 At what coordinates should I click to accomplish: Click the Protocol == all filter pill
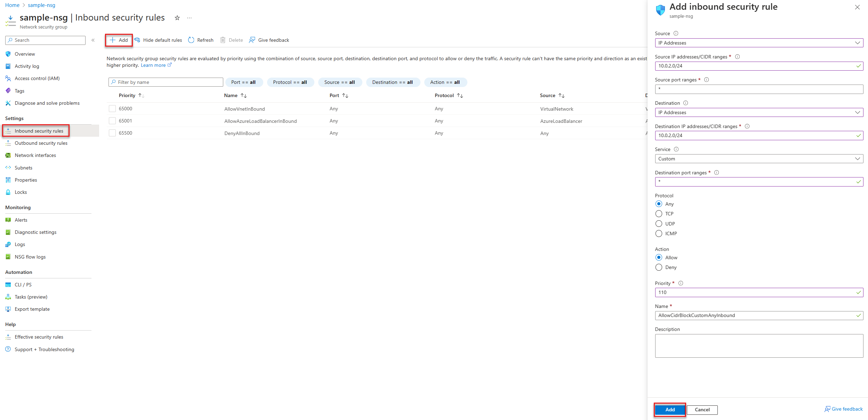(x=290, y=82)
